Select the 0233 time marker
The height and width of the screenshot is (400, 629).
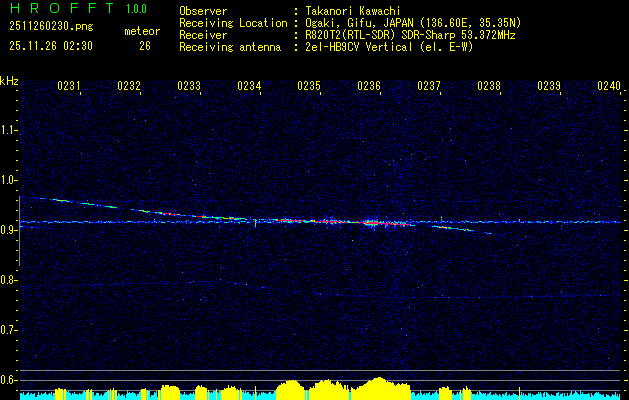[189, 86]
